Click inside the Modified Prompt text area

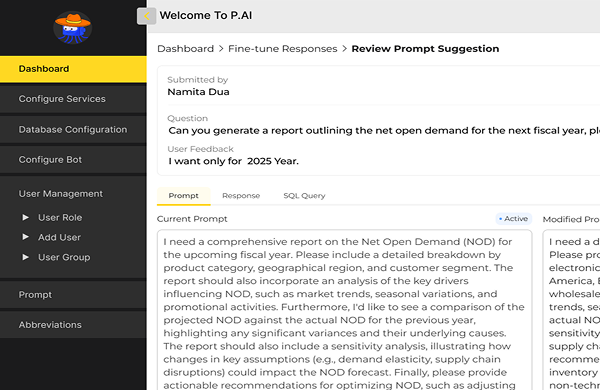point(572,310)
